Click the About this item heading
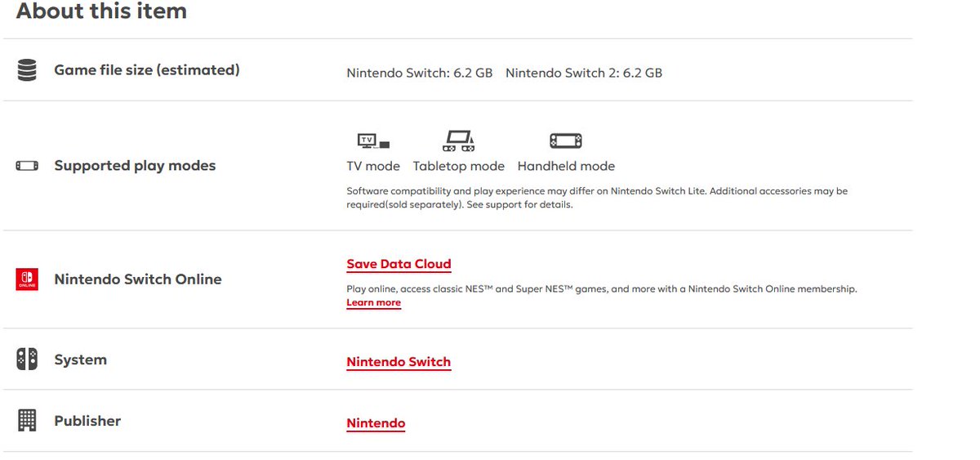This screenshot has height=460, width=980. point(101,11)
